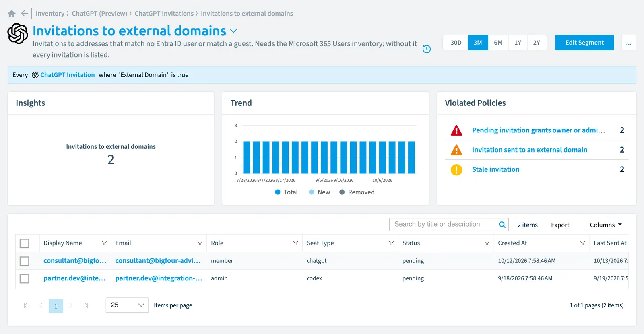The height and width of the screenshot is (334, 644).
Task: Open the ChatGPT Invitations breadcrumb
Action: (164, 14)
